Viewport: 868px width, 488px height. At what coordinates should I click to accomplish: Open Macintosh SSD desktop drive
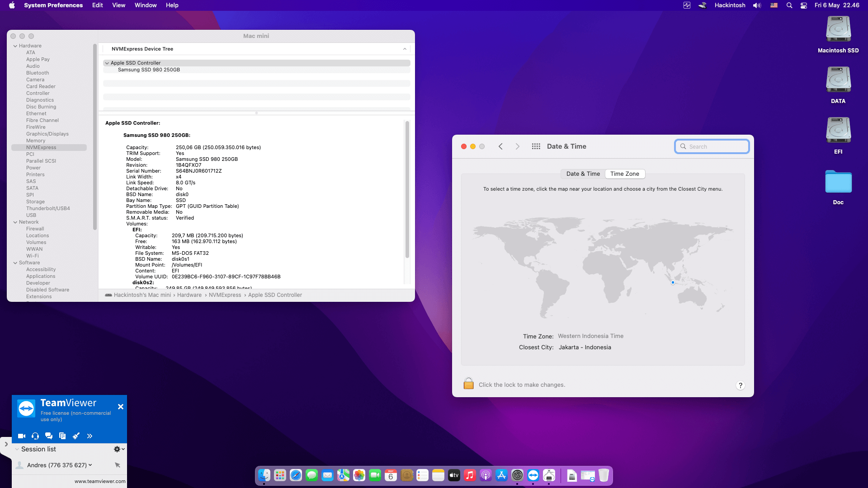tap(838, 29)
